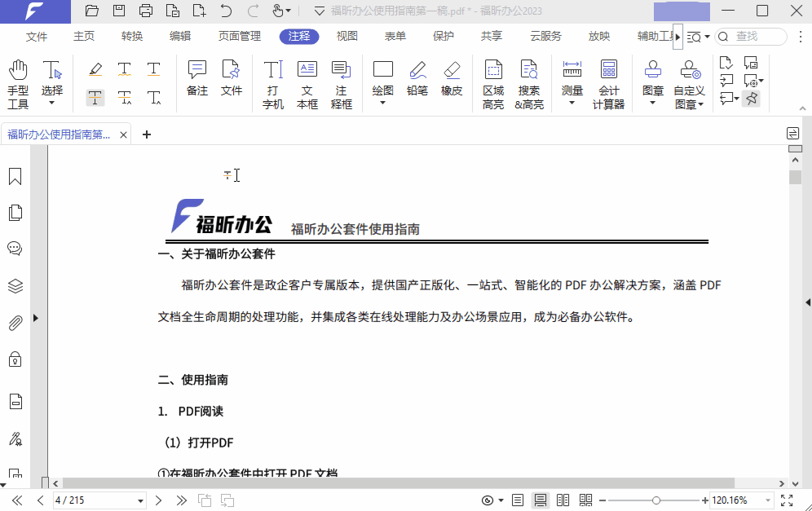Open the bookmarks panel in the sidebar
This screenshot has width=812, height=511.
point(14,176)
